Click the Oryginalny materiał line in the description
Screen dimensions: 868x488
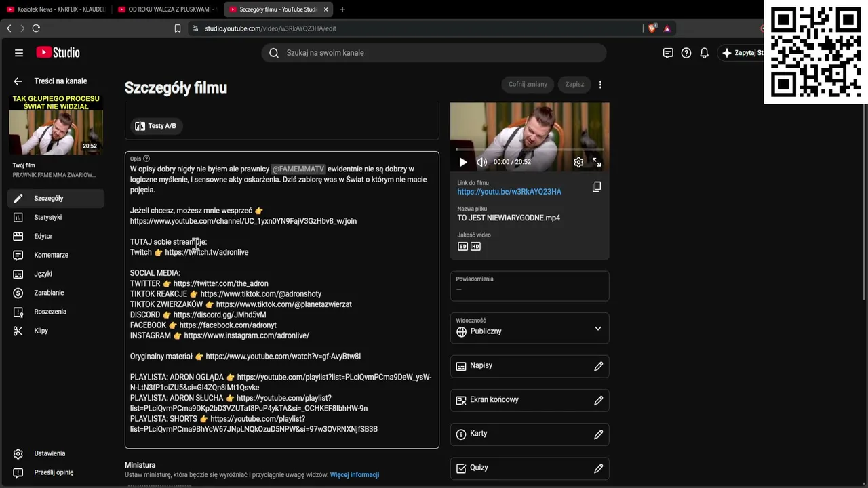(x=245, y=357)
